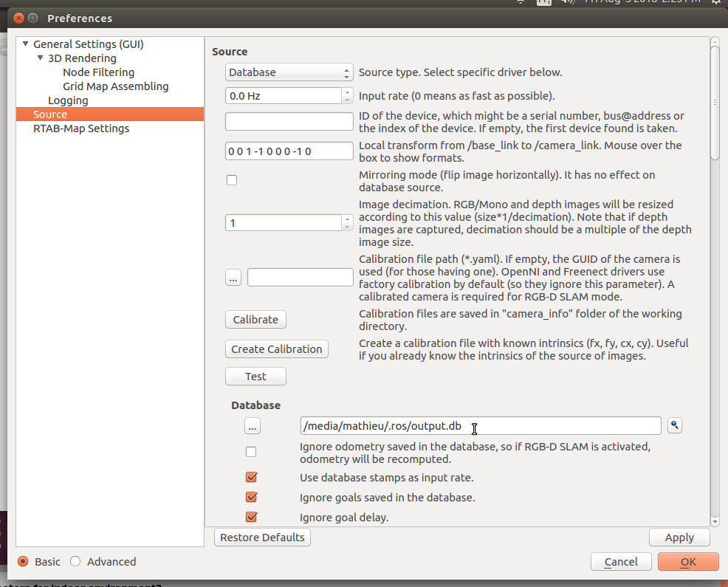Select RTAB-Map Settings in the sidebar
The width and height of the screenshot is (728, 587).
81,128
